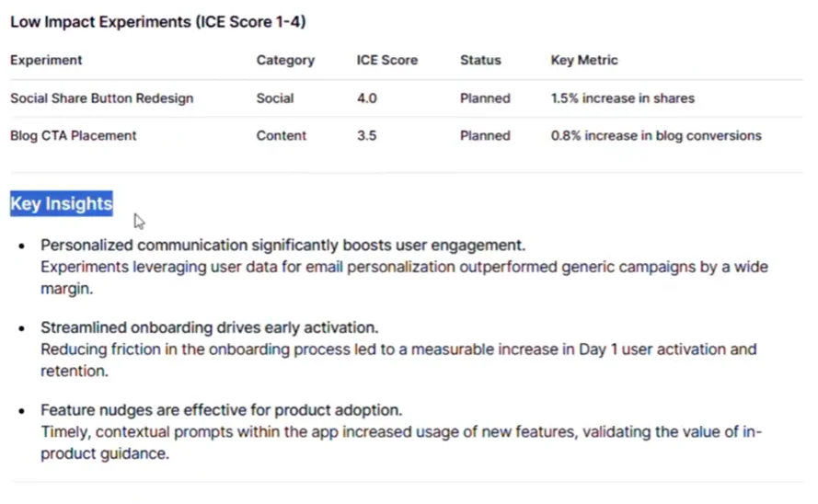The image size is (818, 504).
Task: Click the Streamlined onboarding drives early activation line
Action: (x=210, y=328)
